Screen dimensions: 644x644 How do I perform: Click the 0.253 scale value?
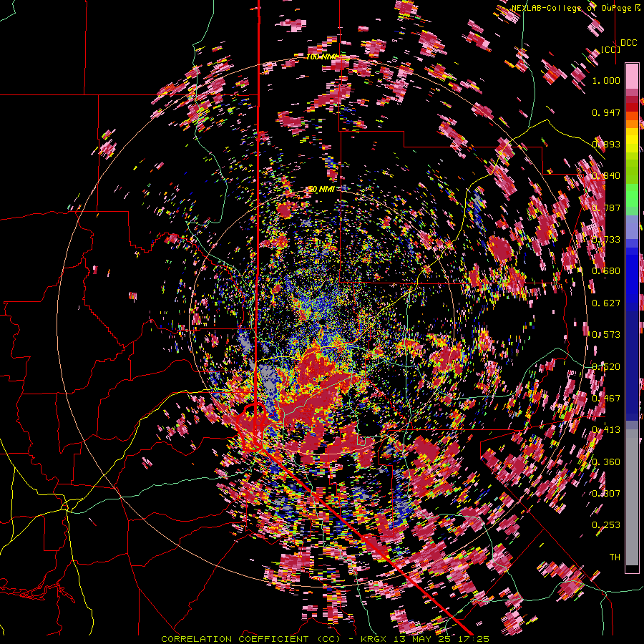click(606, 525)
